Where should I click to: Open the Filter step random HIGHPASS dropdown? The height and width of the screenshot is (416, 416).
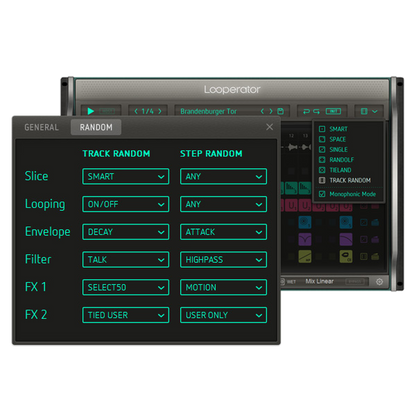pyautogui.click(x=223, y=260)
